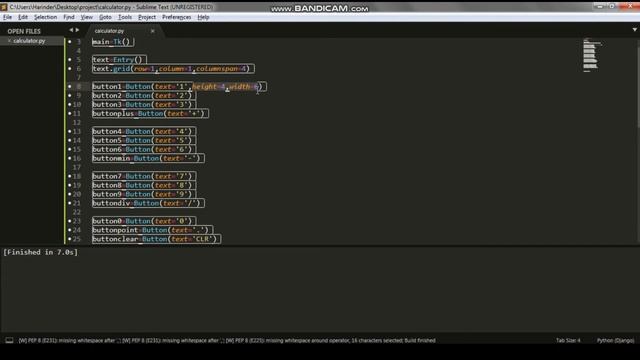Click line number 8 in the gutter

pyautogui.click(x=79, y=87)
